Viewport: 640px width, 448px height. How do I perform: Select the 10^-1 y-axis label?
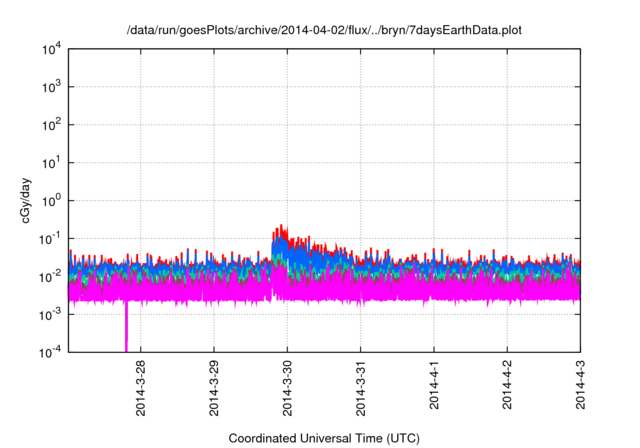(51, 239)
